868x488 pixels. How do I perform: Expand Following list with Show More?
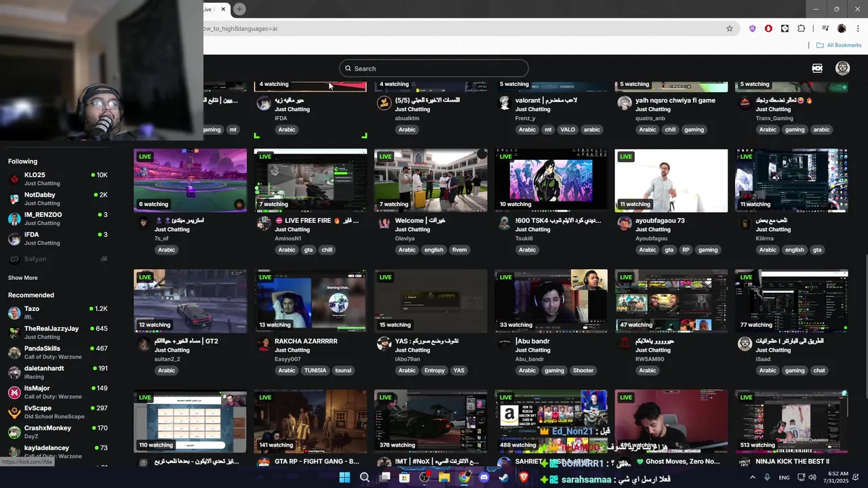pyautogui.click(x=23, y=278)
